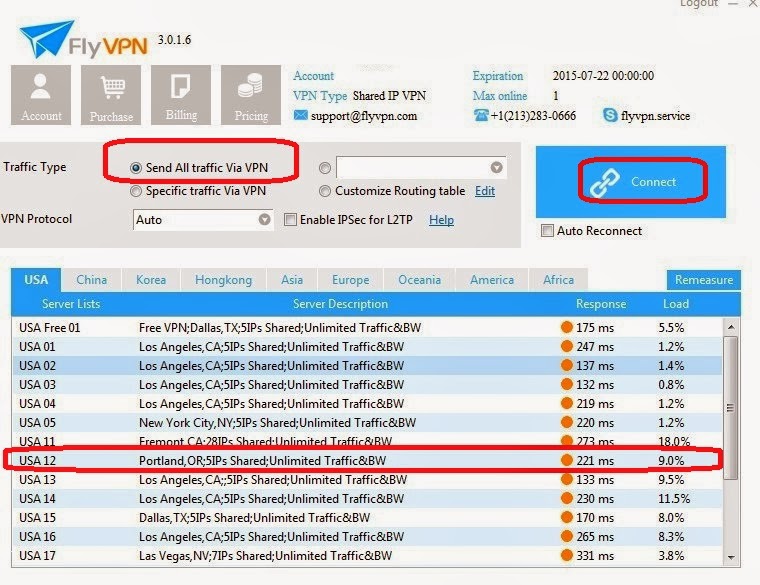Screen dimensions: 760x585
Task: Select Customize Routing table radio button
Action: click(x=325, y=191)
